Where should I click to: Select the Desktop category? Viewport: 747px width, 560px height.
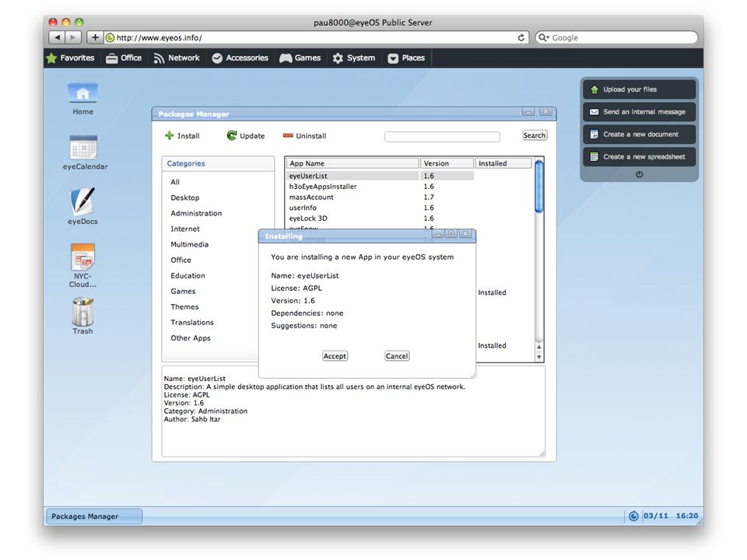click(185, 198)
